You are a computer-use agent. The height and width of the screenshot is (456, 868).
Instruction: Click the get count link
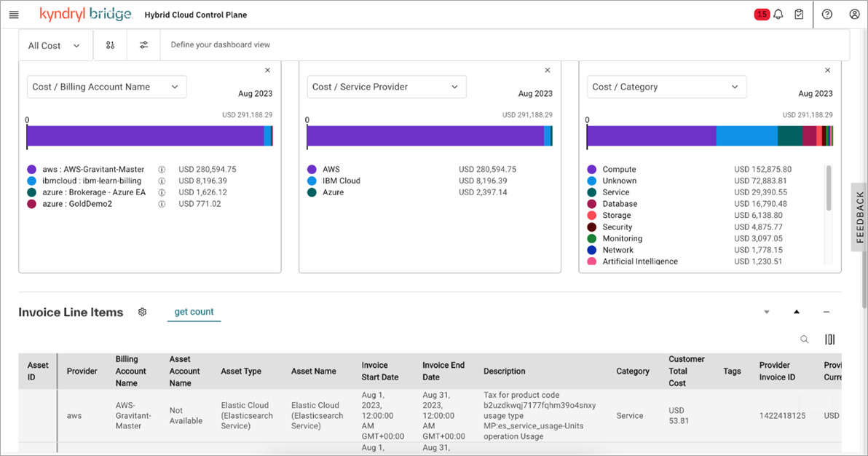click(194, 312)
